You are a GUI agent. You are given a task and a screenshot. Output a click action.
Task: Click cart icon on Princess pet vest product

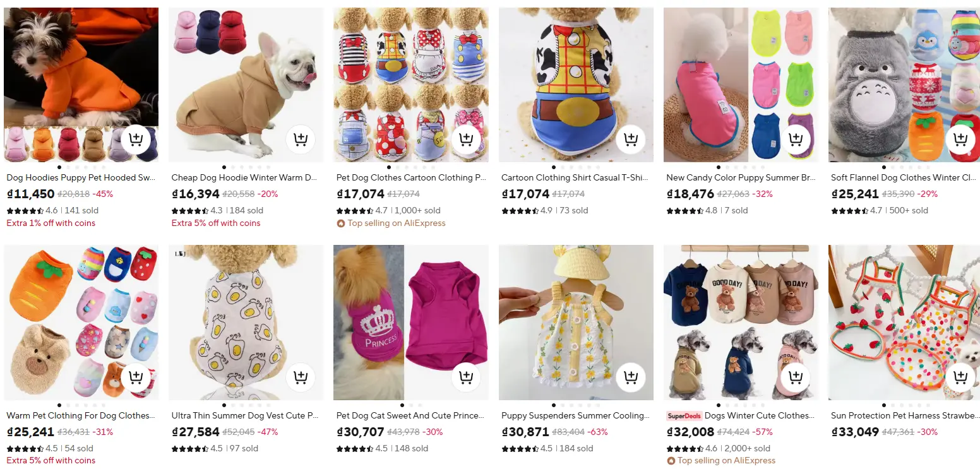coord(465,377)
